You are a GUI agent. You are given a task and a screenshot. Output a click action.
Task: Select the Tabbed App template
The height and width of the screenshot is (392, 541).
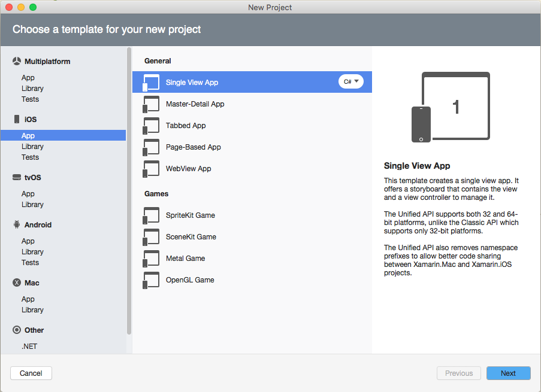tap(187, 125)
